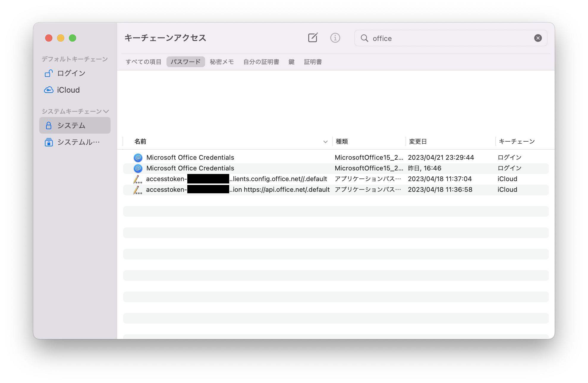Click the date 昨日, 16:46
588x383 pixels.
pos(425,168)
